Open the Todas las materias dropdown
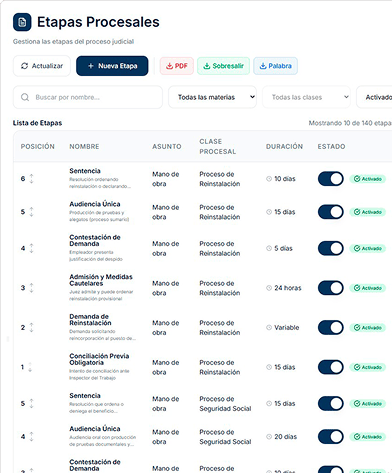 [212, 97]
